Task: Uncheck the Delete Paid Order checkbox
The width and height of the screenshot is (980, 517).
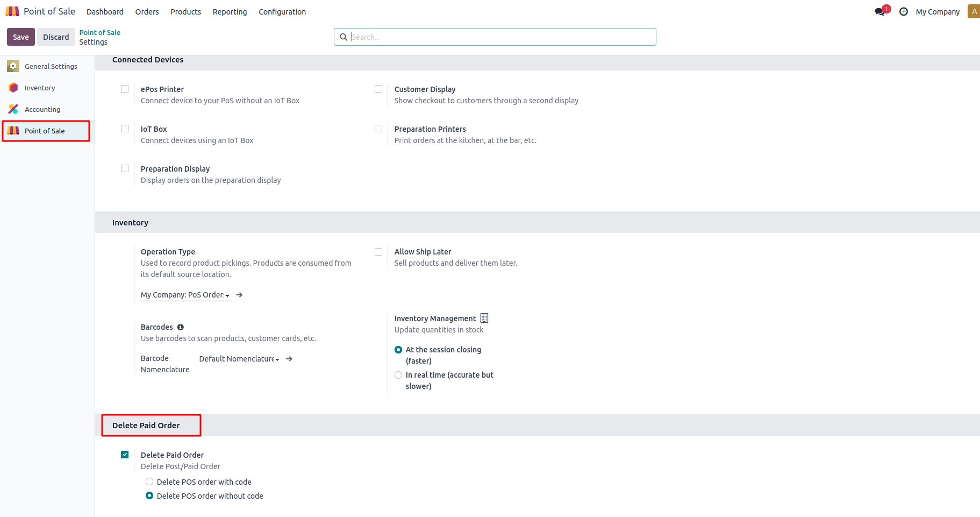Action: 125,455
